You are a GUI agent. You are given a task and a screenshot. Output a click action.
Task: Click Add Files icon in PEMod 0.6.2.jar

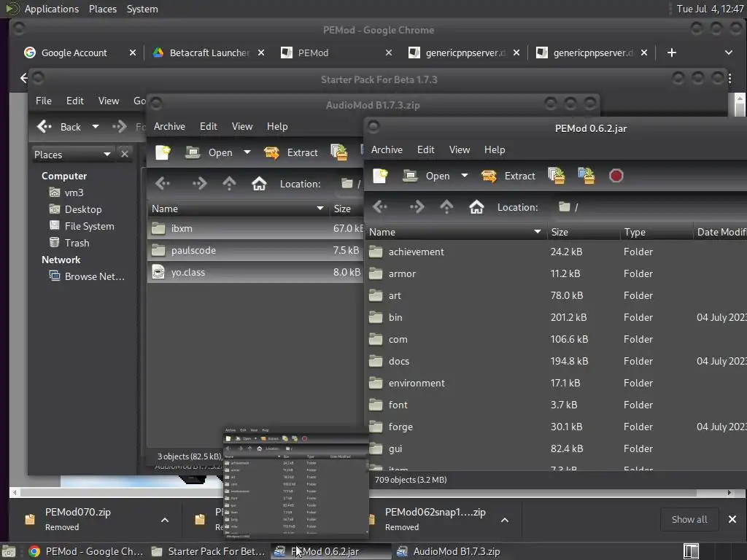click(557, 176)
